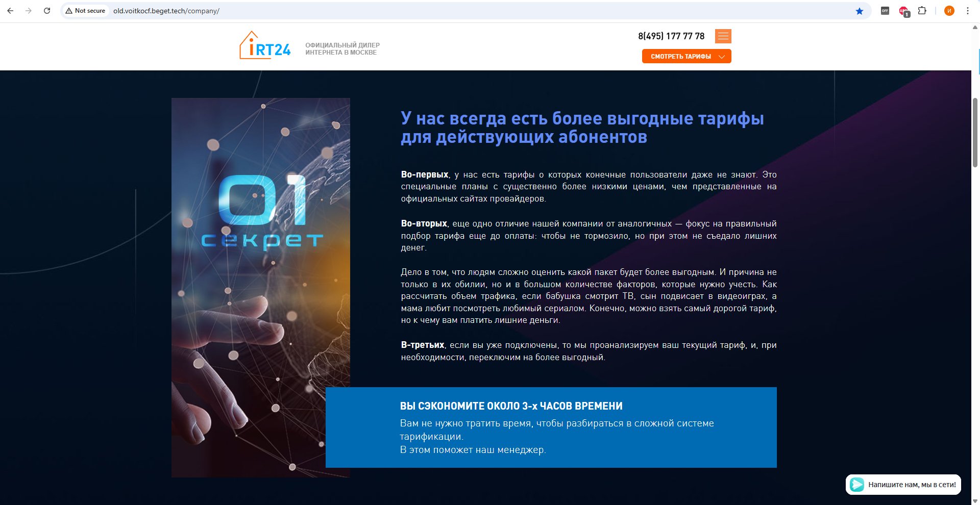
Task: Open the Chrome profile avatar И
Action: coord(948,10)
